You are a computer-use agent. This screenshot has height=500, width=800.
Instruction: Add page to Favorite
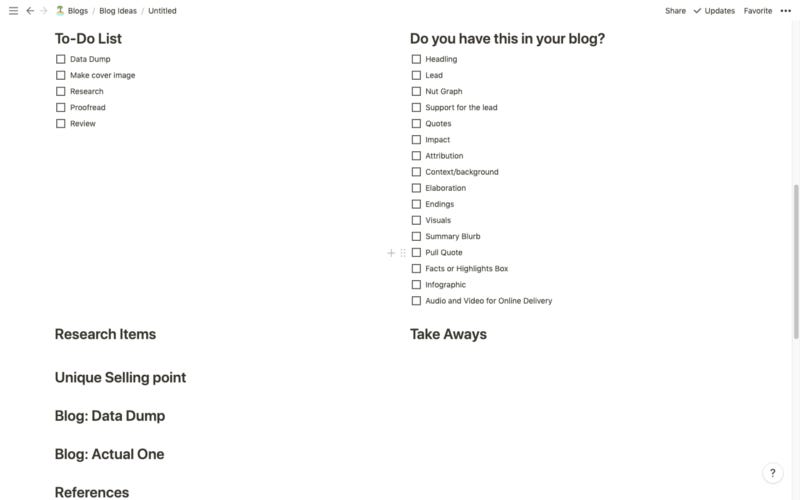tap(758, 11)
